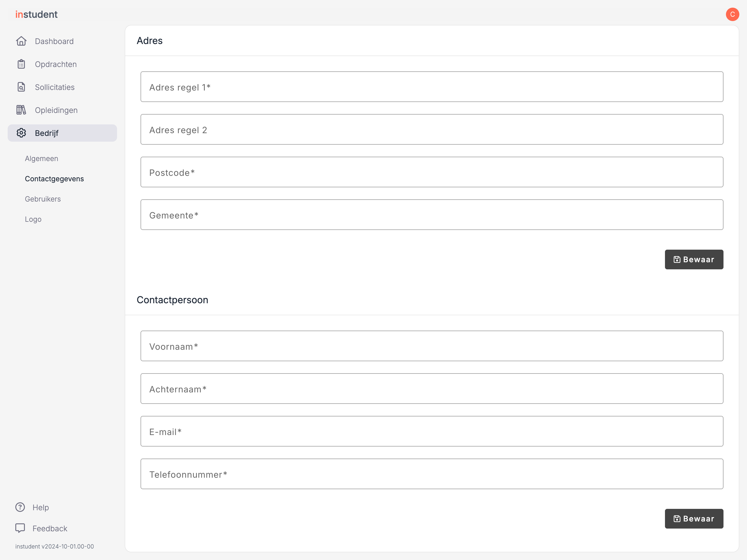
Task: Click the Bedrijf gear icon
Action: [x=21, y=133]
